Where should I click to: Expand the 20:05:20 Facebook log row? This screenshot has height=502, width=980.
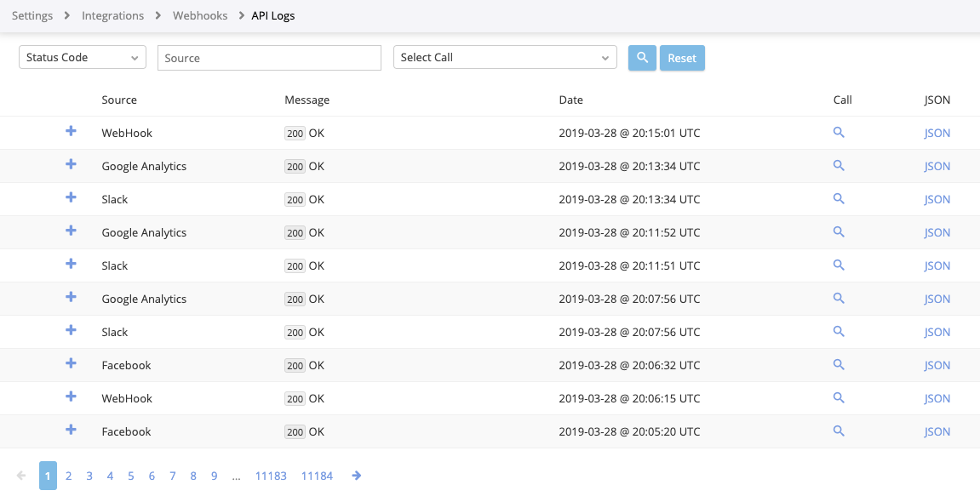point(71,431)
